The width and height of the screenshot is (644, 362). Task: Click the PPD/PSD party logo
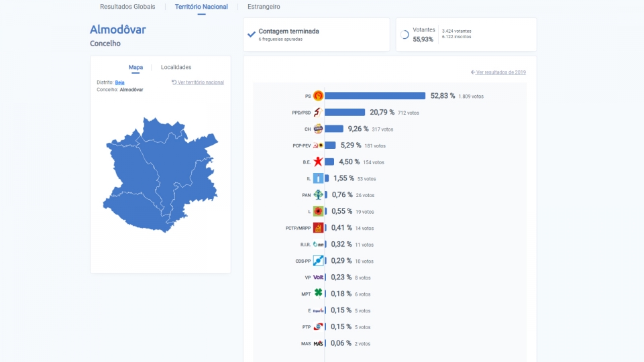click(318, 112)
